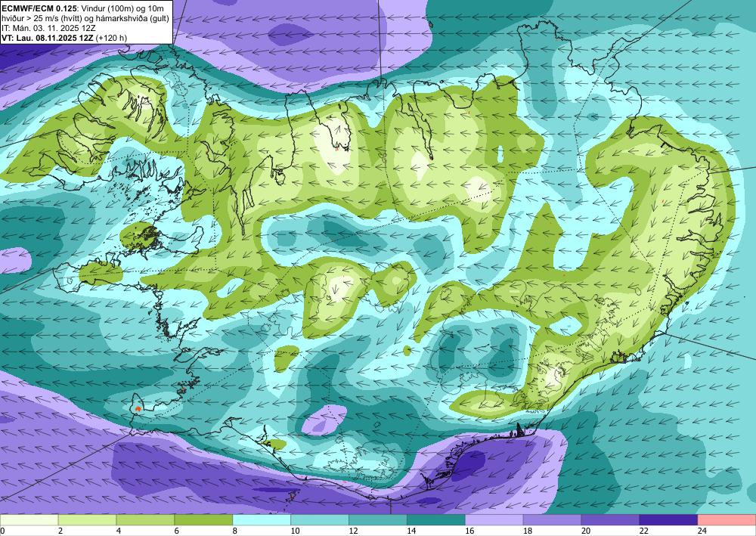Click the 'VT: Lau. 08.11.2025 12Z' valid time
756x536 pixels.
pos(48,38)
